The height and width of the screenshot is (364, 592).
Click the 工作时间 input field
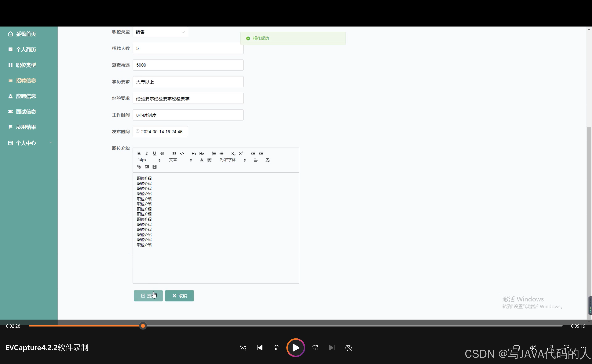click(x=188, y=115)
